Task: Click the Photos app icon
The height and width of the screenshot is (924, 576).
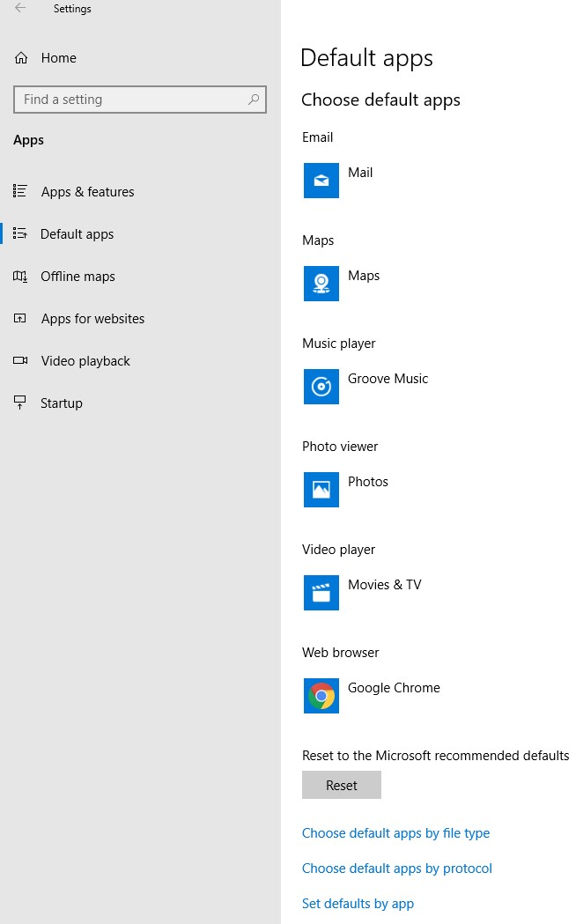Action: coord(321,490)
